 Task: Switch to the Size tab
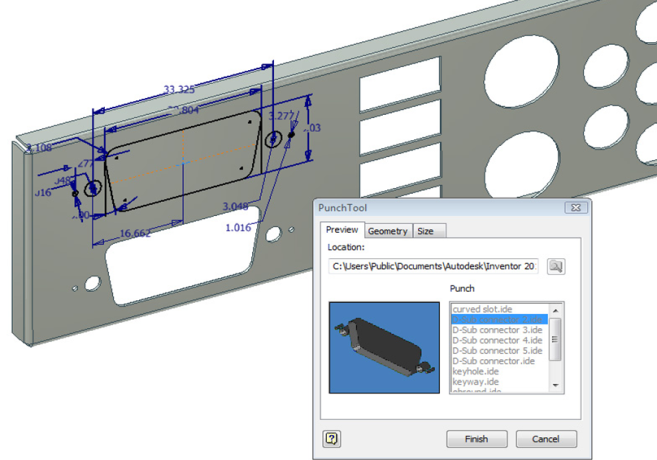point(429,231)
